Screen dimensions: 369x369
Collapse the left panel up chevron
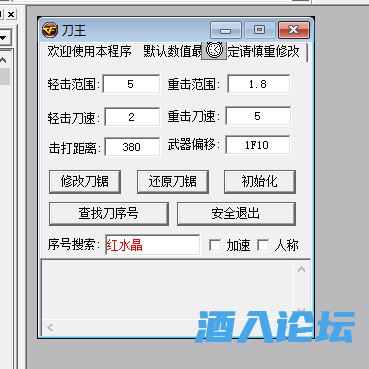(x=3, y=60)
